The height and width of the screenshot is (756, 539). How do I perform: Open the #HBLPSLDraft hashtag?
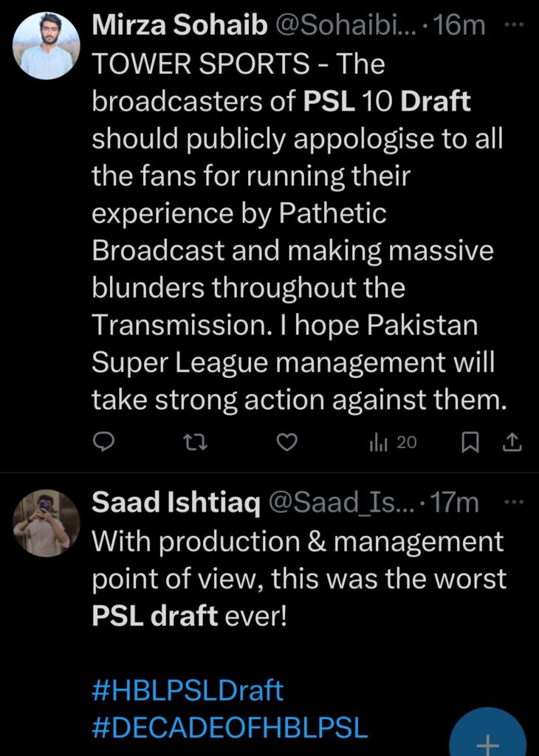[x=188, y=691]
